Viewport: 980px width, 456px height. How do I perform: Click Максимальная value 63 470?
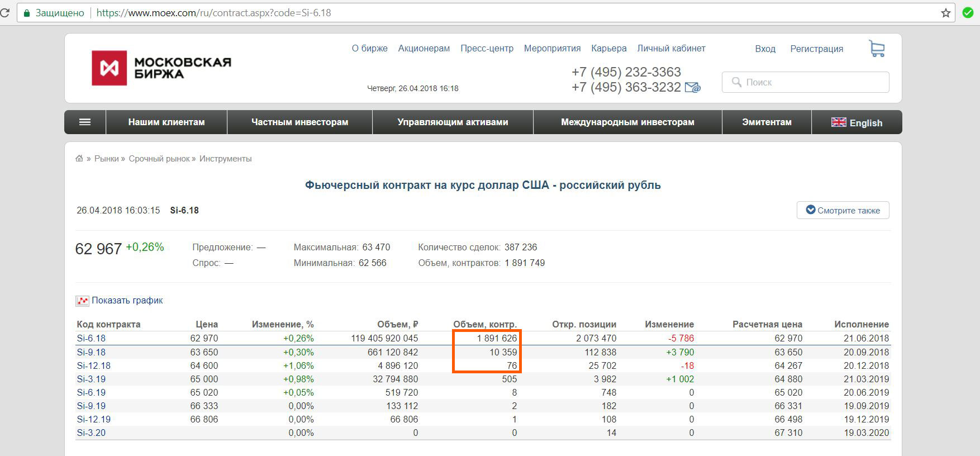[376, 247]
